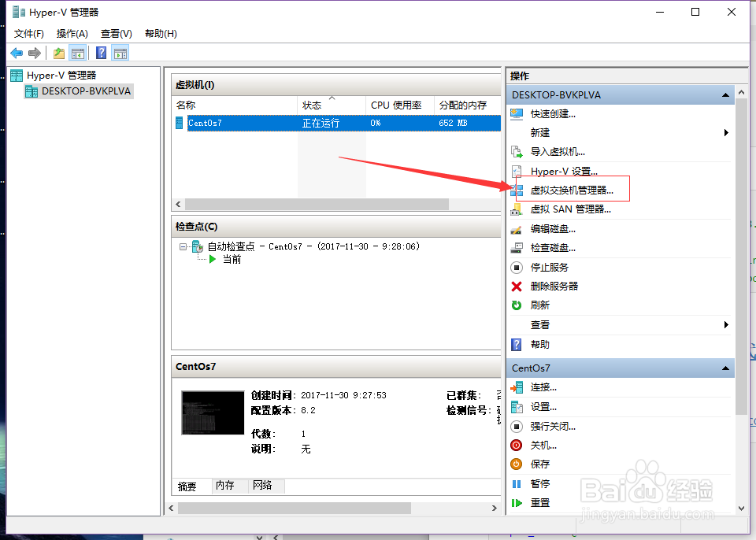The width and height of the screenshot is (756, 540).
Task: Click the green 重置 reset icon
Action: tap(517, 503)
